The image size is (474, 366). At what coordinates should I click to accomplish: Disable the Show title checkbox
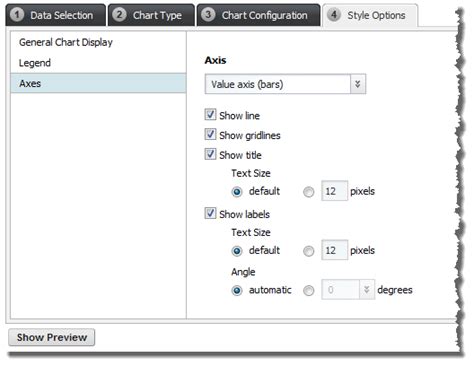click(210, 154)
